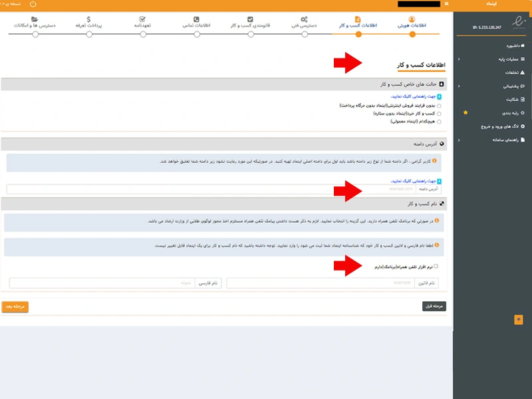Click the checkmark icon above قانونمندی کسب و کار

[x=250, y=19]
